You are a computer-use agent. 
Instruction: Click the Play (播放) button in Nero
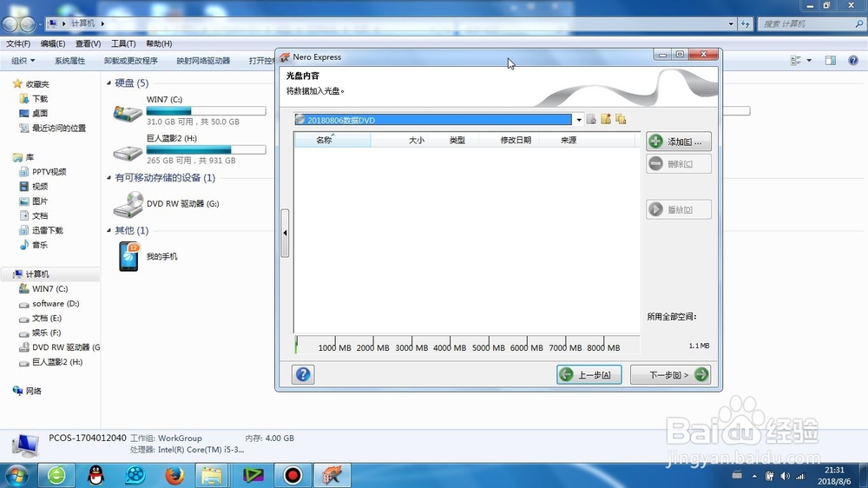point(678,209)
